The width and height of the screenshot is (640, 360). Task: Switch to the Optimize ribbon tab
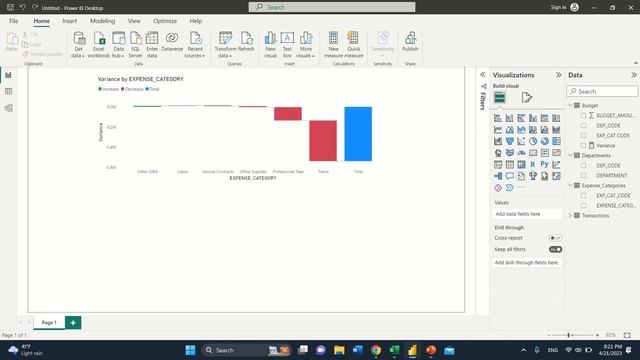coord(165,21)
